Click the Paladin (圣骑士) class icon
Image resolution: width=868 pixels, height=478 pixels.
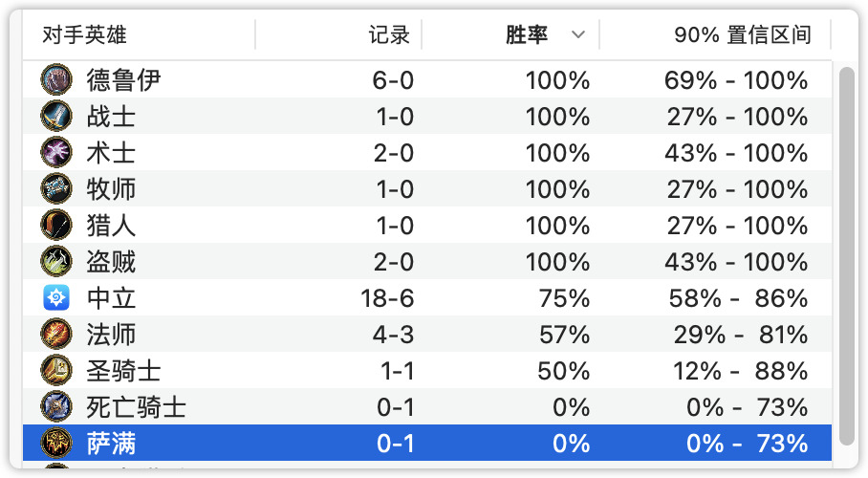(56, 371)
